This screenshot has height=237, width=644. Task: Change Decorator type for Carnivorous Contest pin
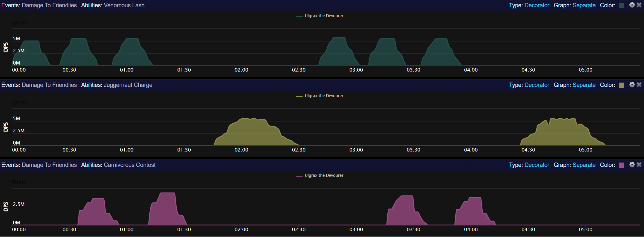537,165
